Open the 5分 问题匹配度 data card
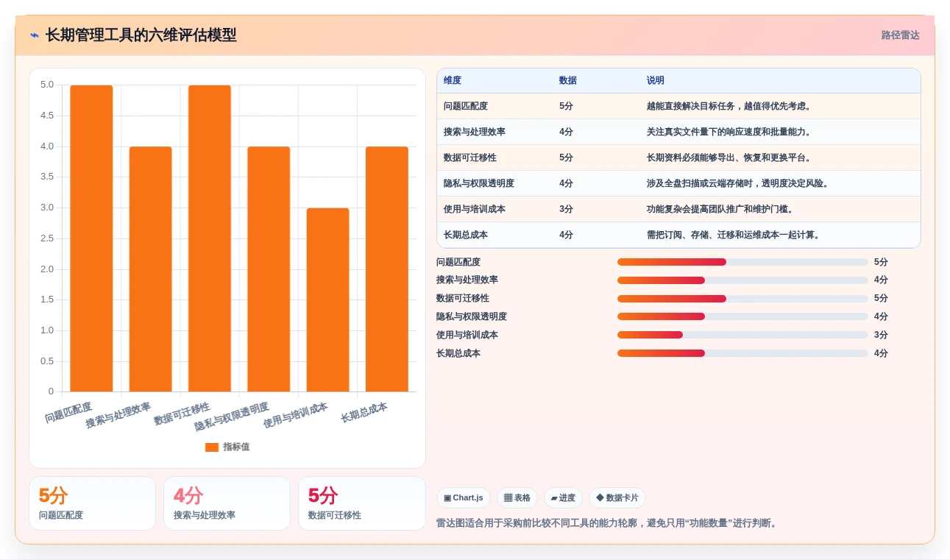Screen dimensions: 950x560 click(92, 503)
